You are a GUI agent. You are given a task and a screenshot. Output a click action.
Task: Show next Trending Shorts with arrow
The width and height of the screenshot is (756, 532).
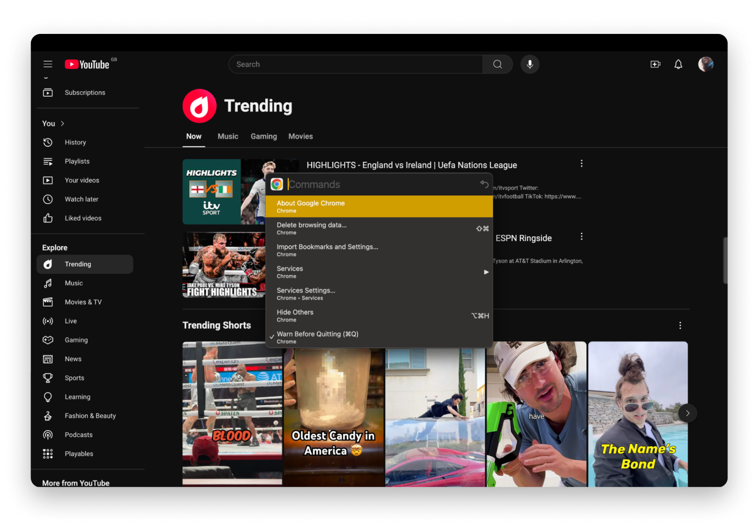point(687,413)
